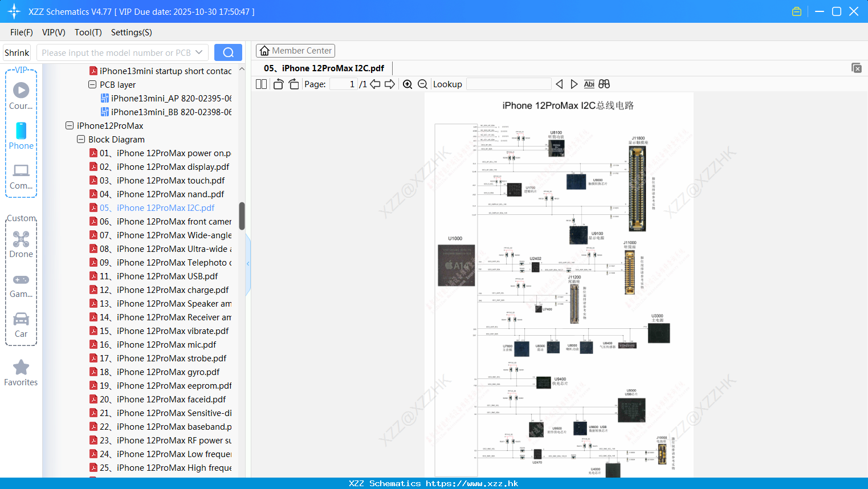This screenshot has width=868, height=489.
Task: Close the document tab panel icon
Action: (x=857, y=68)
